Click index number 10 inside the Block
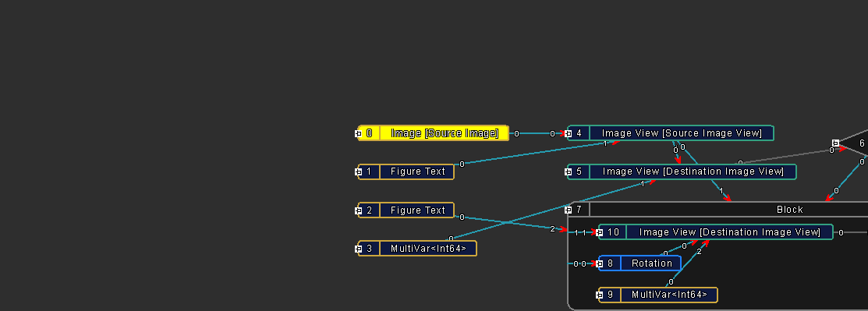This screenshot has height=311, width=868. pyautogui.click(x=613, y=232)
